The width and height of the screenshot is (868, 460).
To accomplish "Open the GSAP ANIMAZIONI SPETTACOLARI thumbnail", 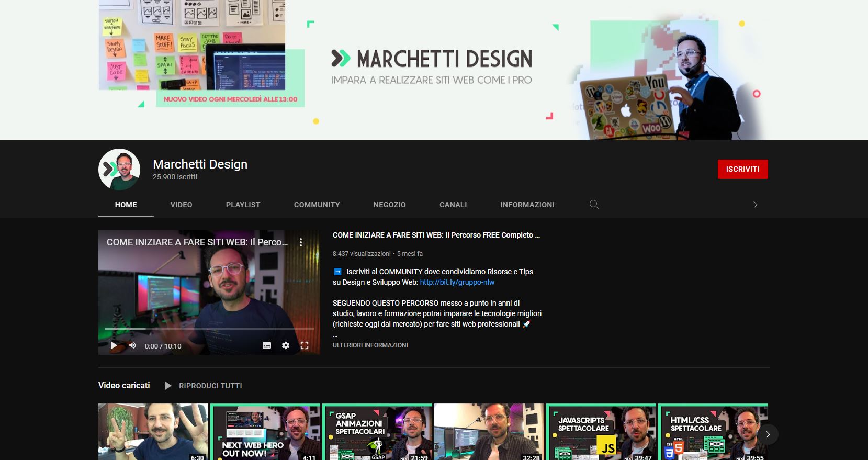I will [x=377, y=432].
